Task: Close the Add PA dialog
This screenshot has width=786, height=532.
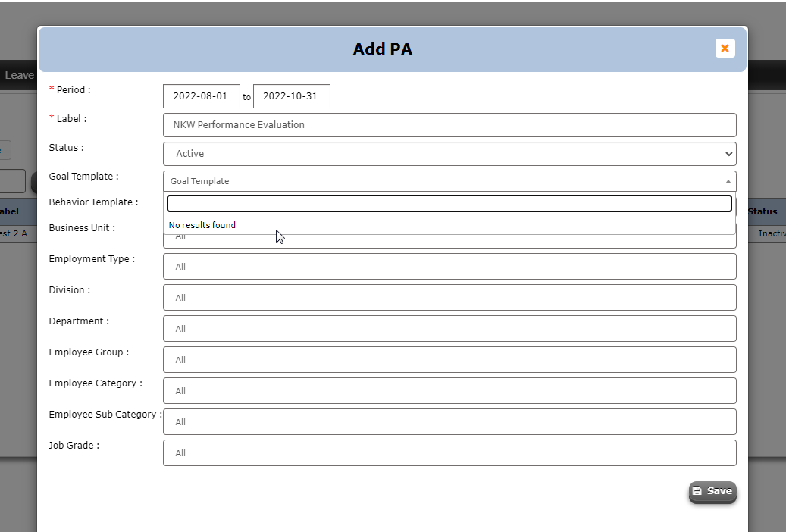Action: 725,49
